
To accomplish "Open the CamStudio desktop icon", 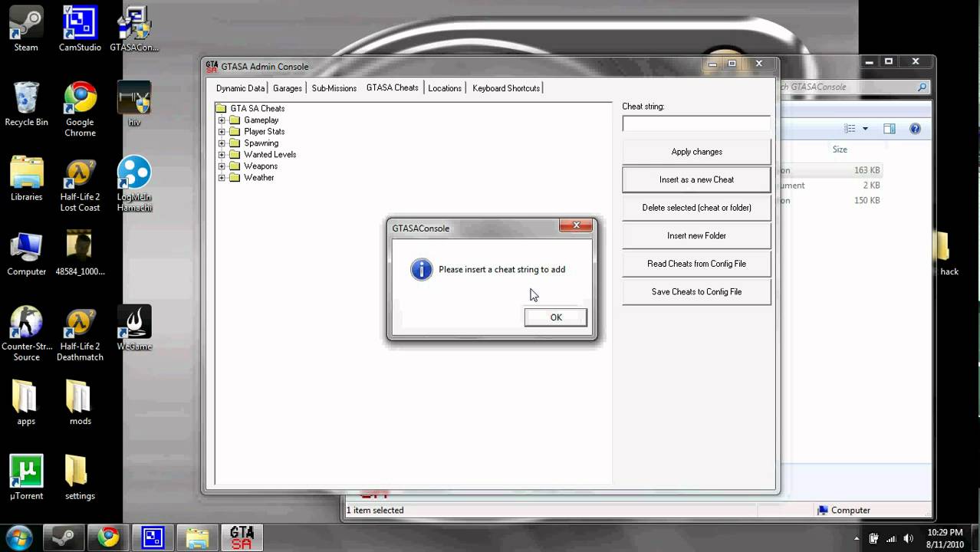I will tap(80, 29).
